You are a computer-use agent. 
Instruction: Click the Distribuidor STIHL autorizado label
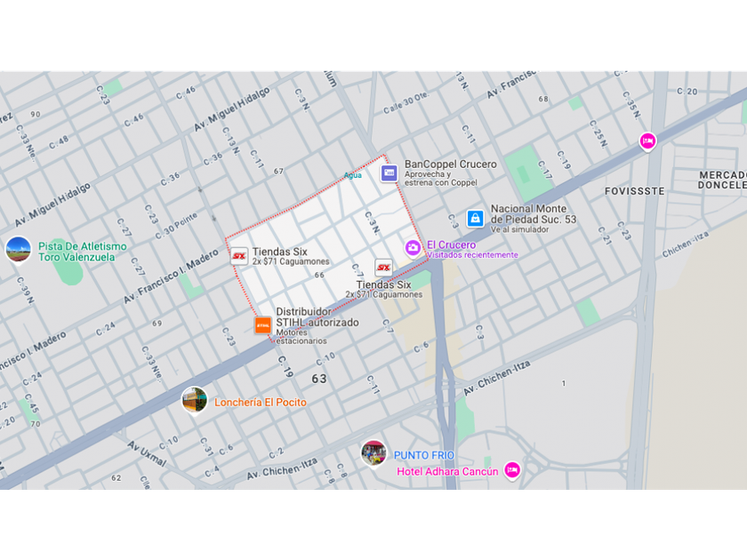[x=317, y=317]
